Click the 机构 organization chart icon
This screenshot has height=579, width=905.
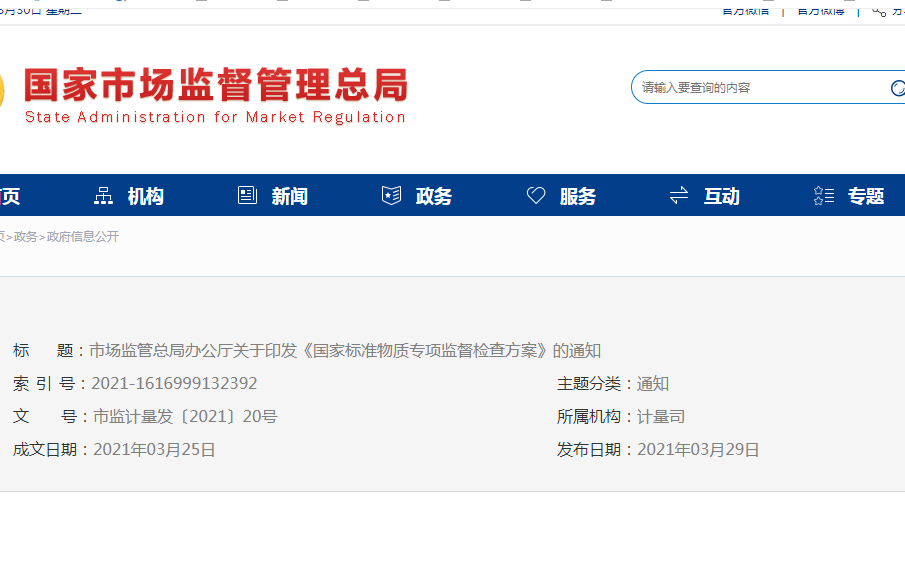coord(103,196)
